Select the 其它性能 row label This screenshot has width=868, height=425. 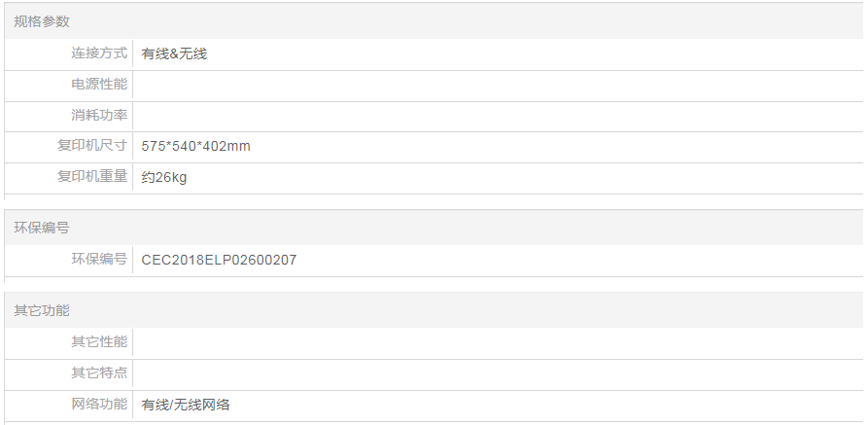point(99,342)
